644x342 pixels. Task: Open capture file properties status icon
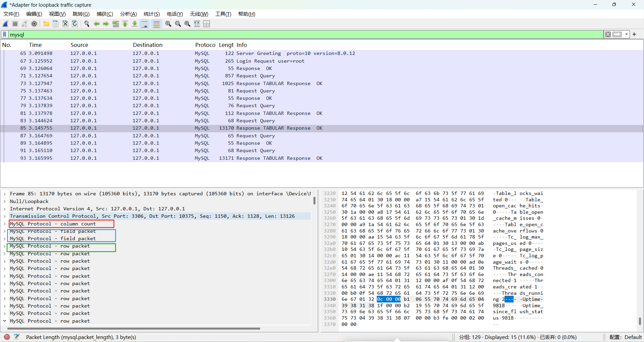pos(17,337)
